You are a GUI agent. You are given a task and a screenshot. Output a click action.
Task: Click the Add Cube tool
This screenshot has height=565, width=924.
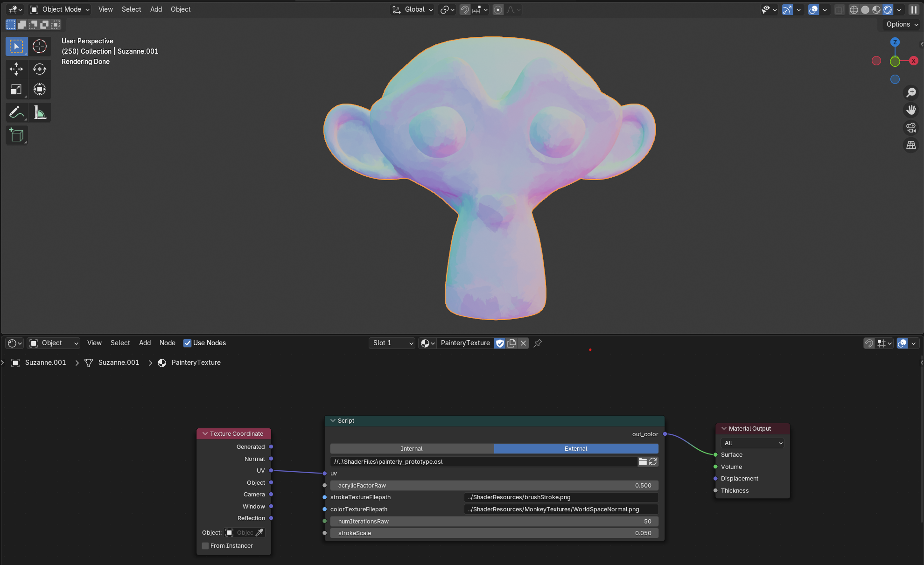(16, 135)
